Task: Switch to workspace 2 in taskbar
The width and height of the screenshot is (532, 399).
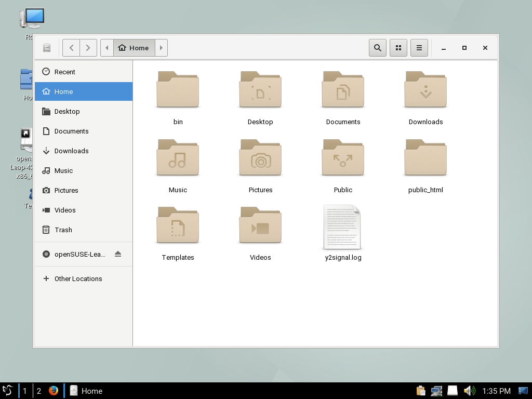Action: (x=39, y=391)
